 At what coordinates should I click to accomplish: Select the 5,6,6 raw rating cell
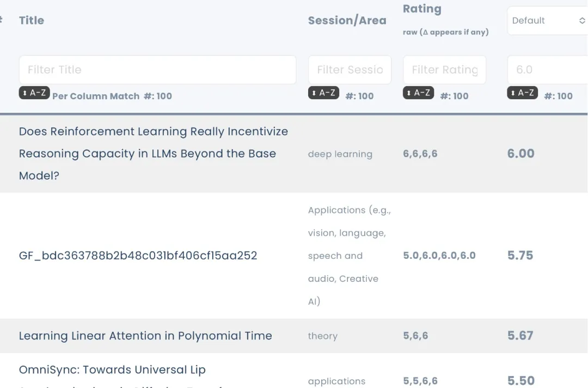[x=415, y=336]
